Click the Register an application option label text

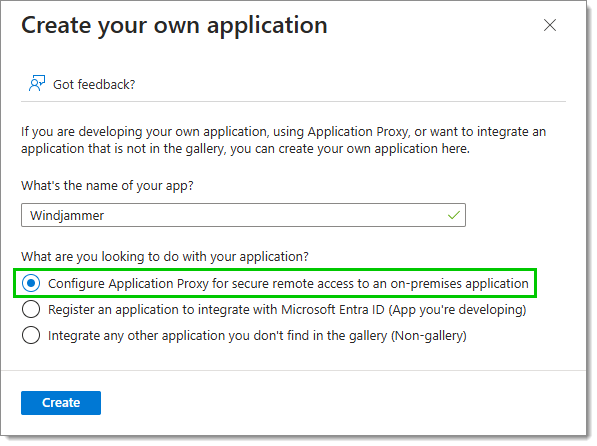(x=287, y=310)
